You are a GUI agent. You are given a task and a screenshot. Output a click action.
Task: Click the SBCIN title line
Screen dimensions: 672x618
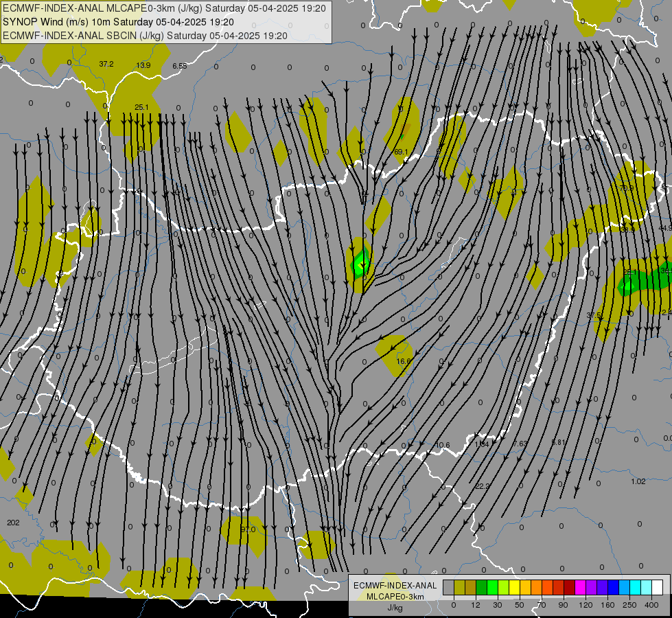(x=145, y=36)
